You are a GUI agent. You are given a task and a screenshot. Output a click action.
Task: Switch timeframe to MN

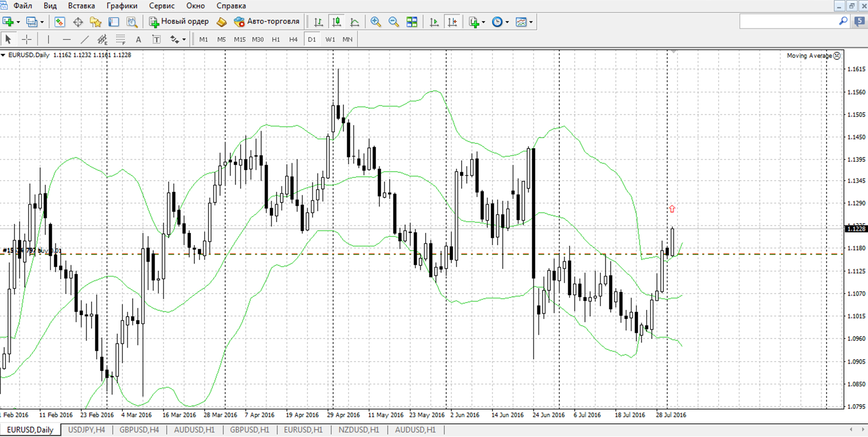click(348, 40)
